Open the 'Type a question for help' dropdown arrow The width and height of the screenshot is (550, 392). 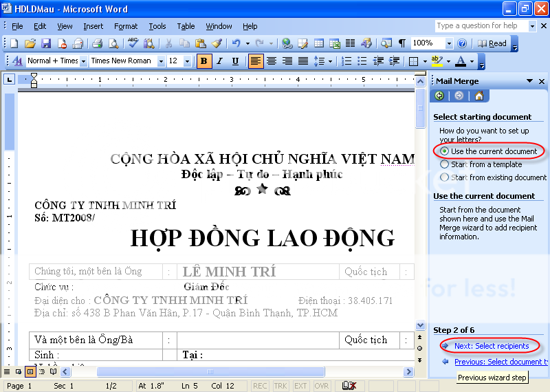pyautogui.click(x=532, y=26)
